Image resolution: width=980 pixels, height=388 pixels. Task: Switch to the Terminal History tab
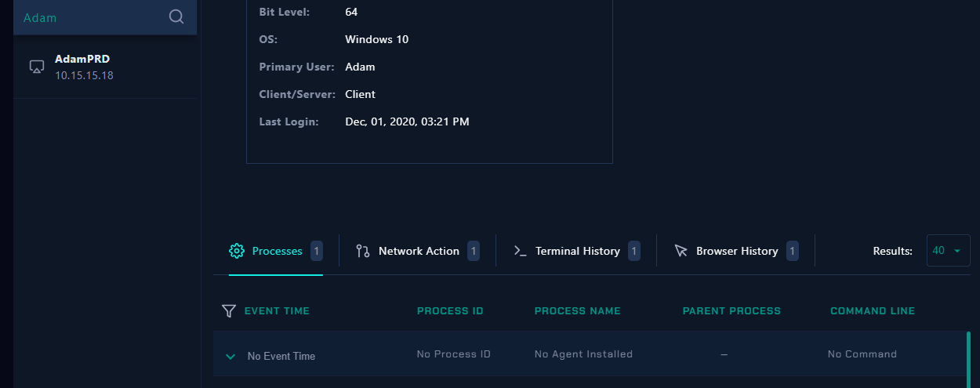click(577, 251)
